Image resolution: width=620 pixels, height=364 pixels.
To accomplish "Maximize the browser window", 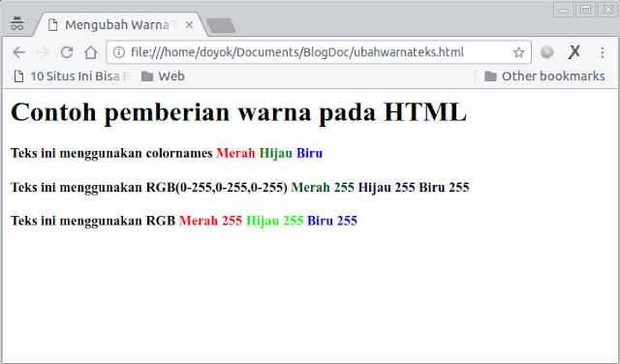I will pyautogui.click(x=585, y=10).
